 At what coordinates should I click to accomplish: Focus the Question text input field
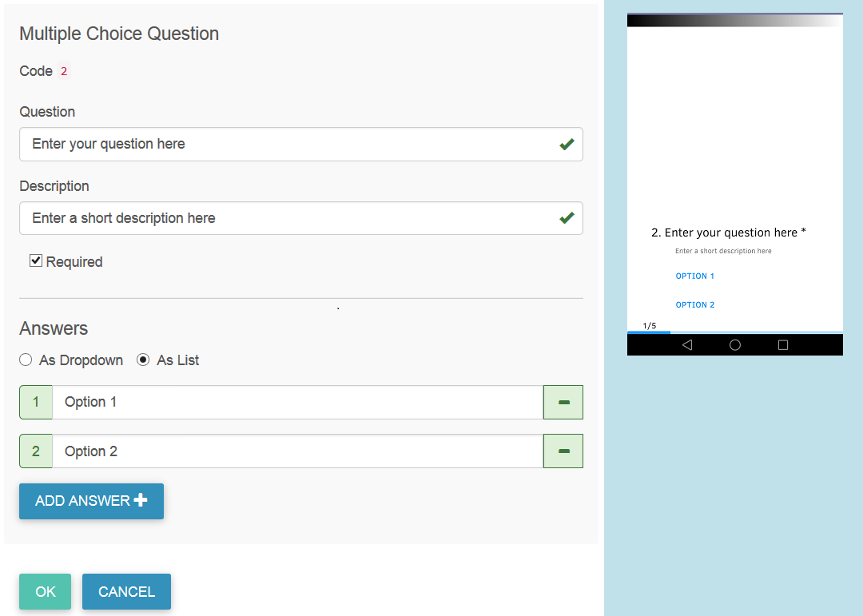tap(301, 145)
